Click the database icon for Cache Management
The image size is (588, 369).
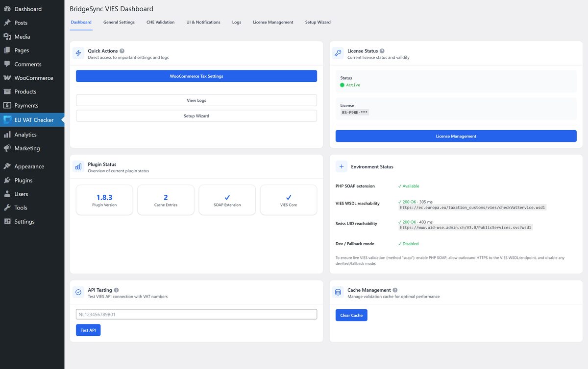[x=338, y=293]
